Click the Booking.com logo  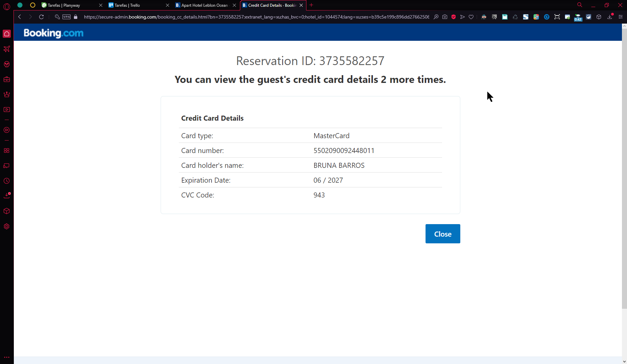[53, 33]
